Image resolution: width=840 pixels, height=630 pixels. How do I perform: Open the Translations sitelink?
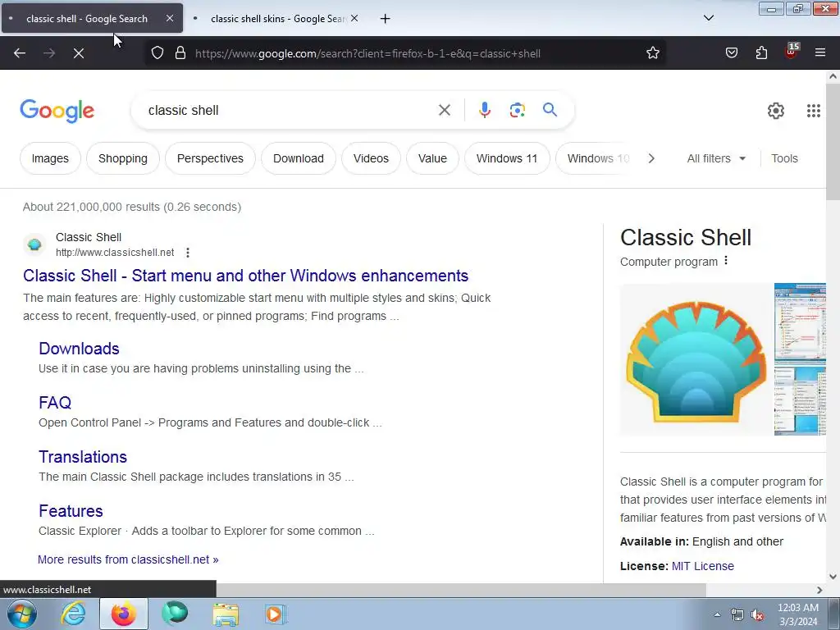[x=83, y=457]
